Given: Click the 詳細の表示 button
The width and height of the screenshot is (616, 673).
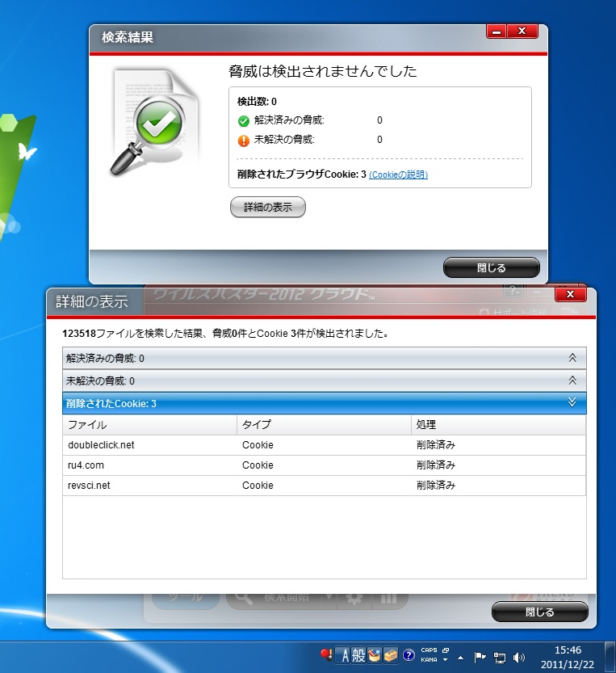Looking at the screenshot, I should [268, 208].
